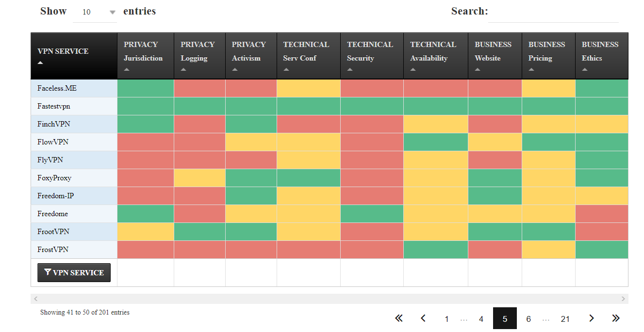Click Fastestvpn green Security cell

tap(372, 106)
